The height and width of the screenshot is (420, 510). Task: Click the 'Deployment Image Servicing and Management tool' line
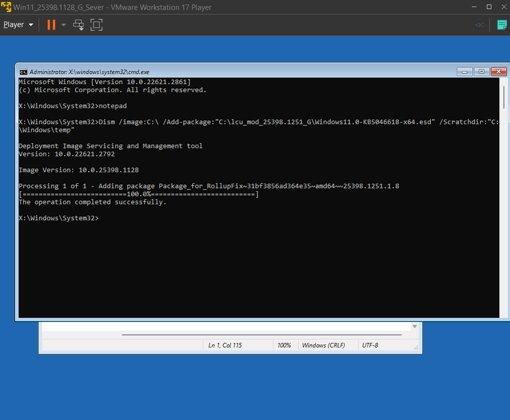(x=111, y=146)
